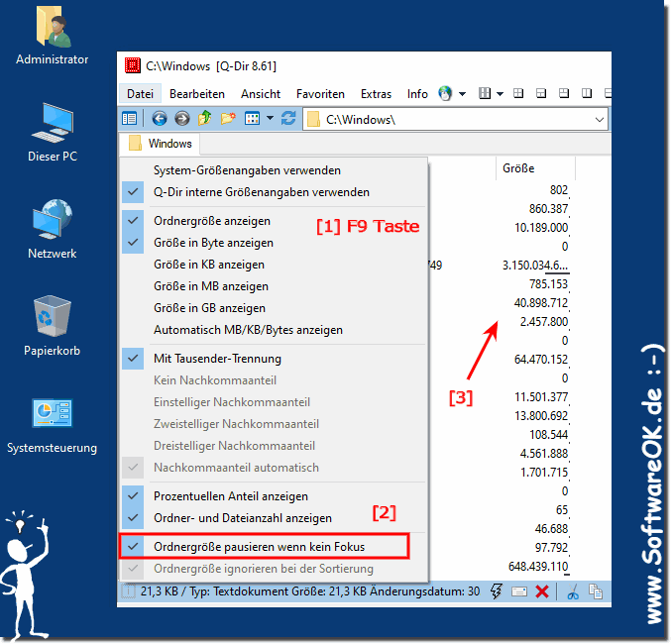Refresh the folder view icon
The width and height of the screenshot is (671, 644).
pos(288,118)
